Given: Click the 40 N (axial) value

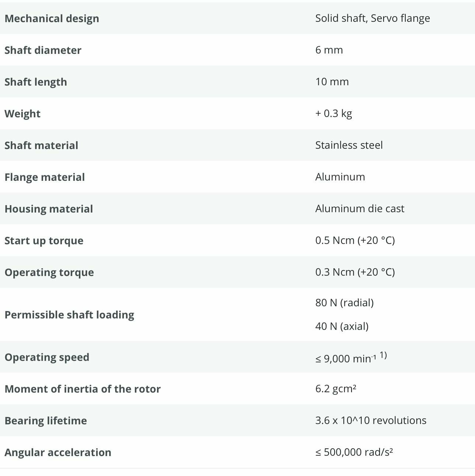Looking at the screenshot, I should [342, 327].
